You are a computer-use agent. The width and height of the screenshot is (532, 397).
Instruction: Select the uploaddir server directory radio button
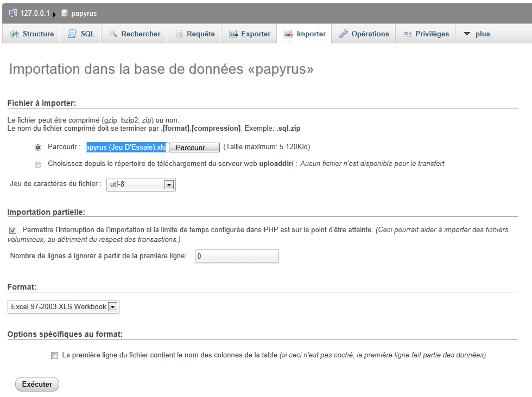point(38,164)
